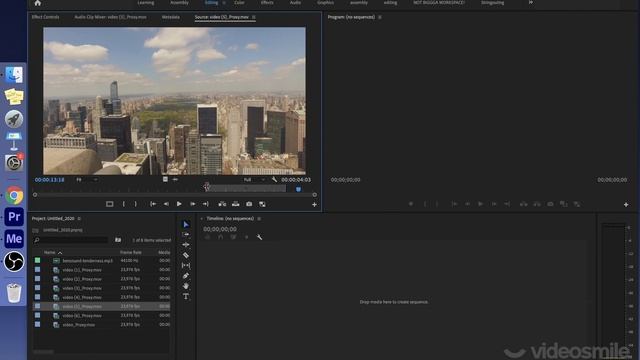Open the Graphics workspace
Viewport: 640px width, 360px height.
click(x=325, y=2)
